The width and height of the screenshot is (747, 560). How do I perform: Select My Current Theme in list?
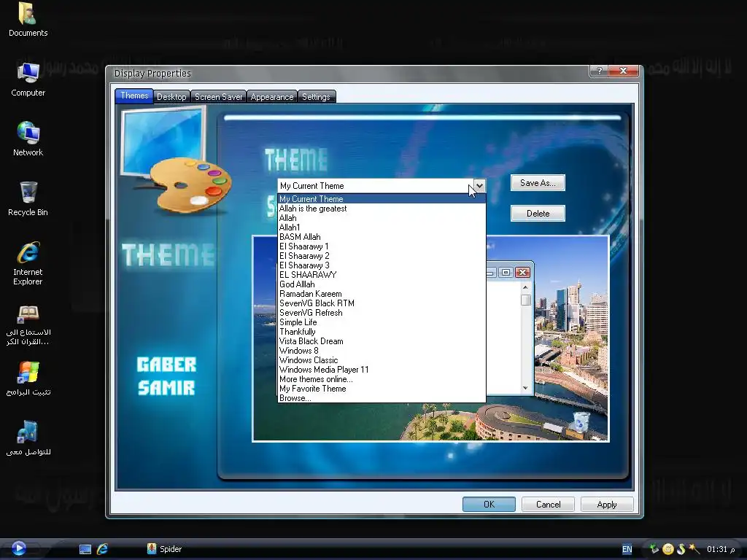pyautogui.click(x=382, y=199)
